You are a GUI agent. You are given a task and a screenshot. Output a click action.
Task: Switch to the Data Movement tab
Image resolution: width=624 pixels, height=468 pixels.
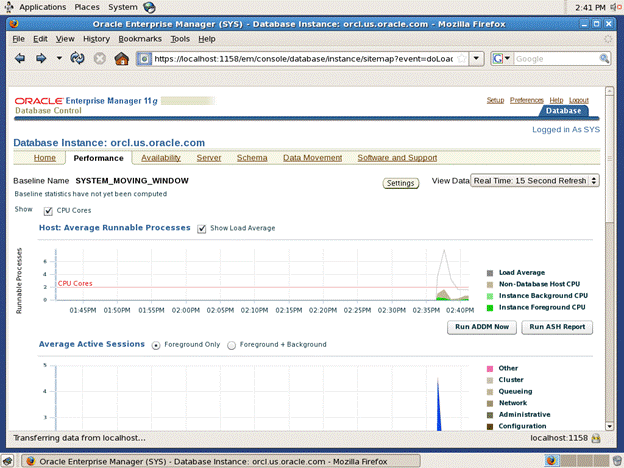click(312, 158)
